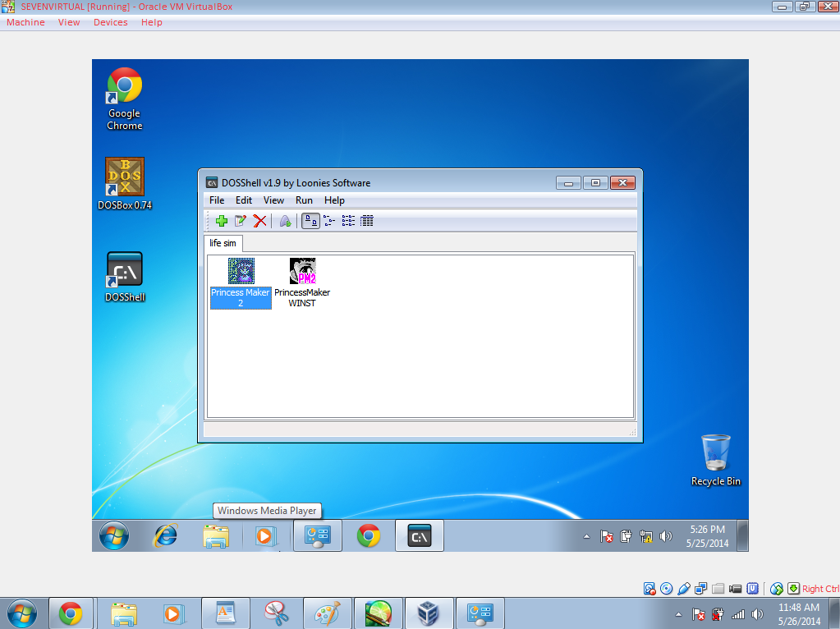Click the VirtualBox cube in host taskbar
The width and height of the screenshot is (840, 629).
point(429,613)
